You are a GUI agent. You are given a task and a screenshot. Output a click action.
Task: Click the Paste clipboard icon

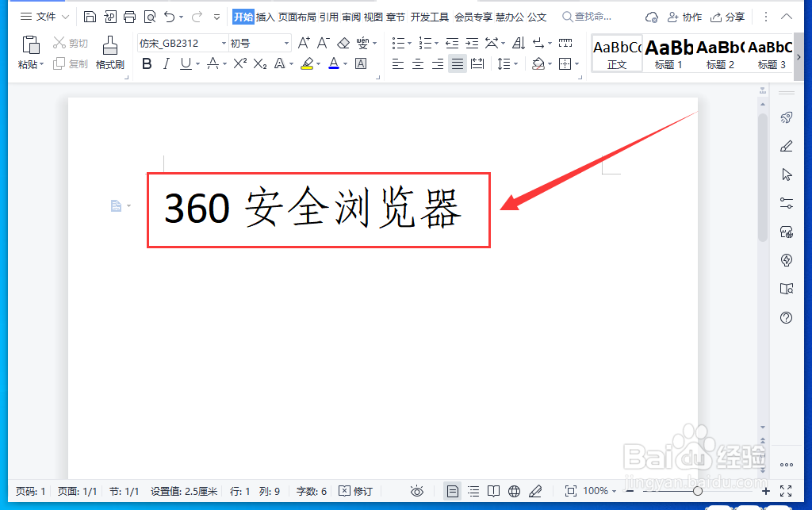pyautogui.click(x=31, y=45)
